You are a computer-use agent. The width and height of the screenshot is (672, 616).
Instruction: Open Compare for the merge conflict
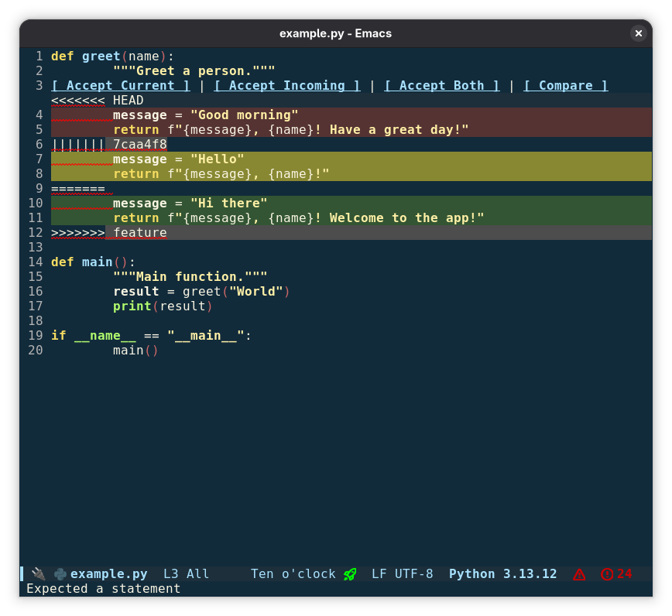565,86
